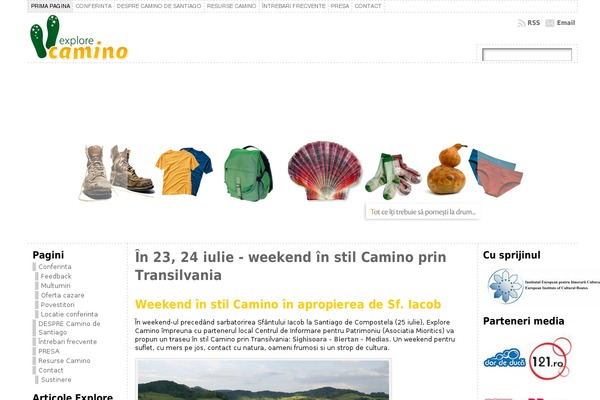Click the Explore Camino footprints logo
The height and width of the screenshot is (400, 600).
click(79, 38)
